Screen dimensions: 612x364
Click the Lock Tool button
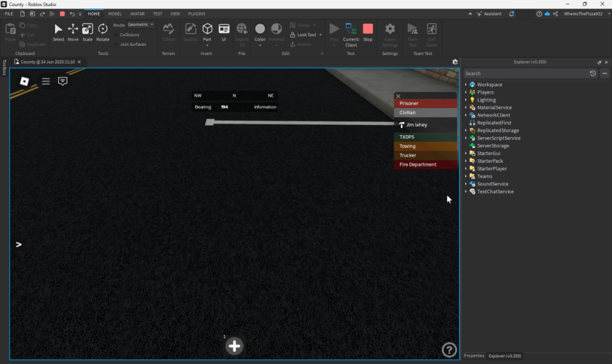click(304, 35)
